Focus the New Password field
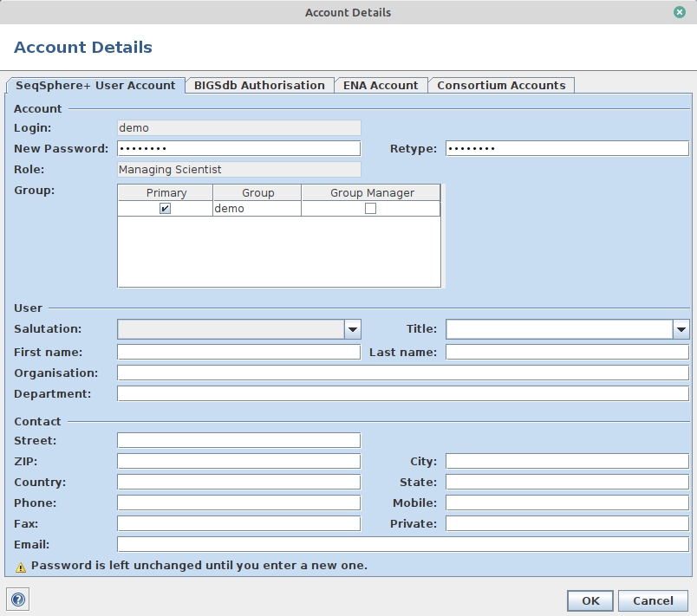Image resolution: width=697 pixels, height=616 pixels. (x=238, y=148)
